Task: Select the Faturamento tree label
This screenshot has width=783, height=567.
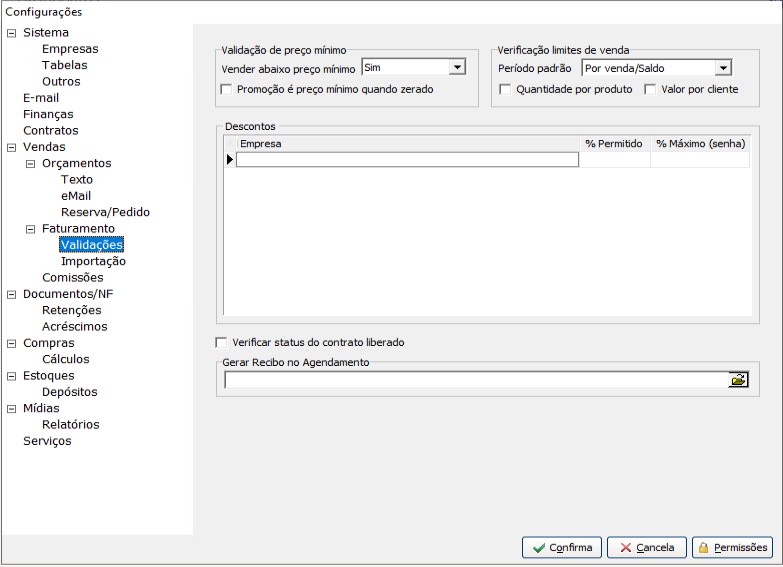Action: [x=78, y=229]
